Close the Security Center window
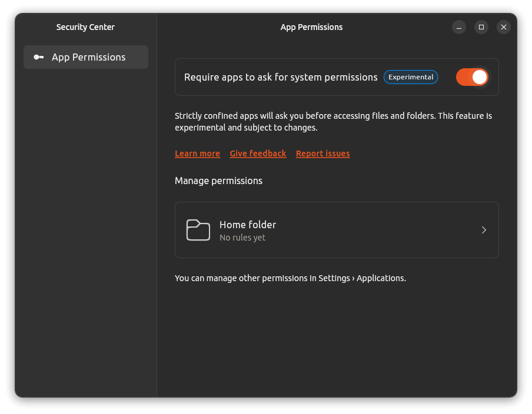Screen dimensions: 532x414 coord(503,27)
